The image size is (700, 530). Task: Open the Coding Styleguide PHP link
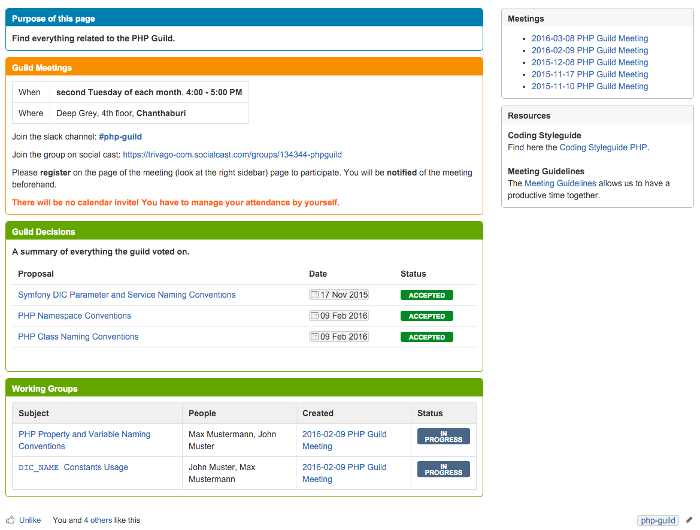pyautogui.click(x=603, y=147)
